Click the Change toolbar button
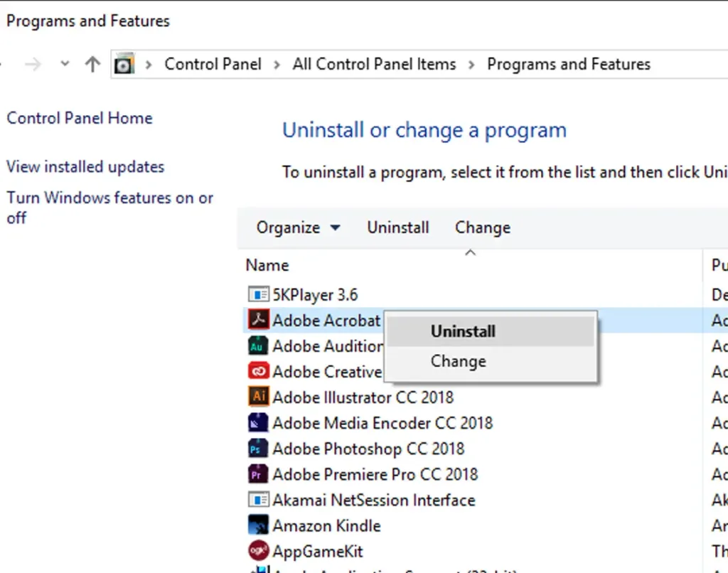The width and height of the screenshot is (728, 573). 482,227
